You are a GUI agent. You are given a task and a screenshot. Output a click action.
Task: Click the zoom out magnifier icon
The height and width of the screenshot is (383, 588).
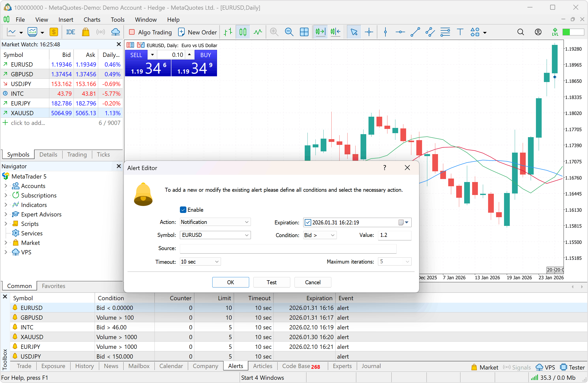coord(289,32)
